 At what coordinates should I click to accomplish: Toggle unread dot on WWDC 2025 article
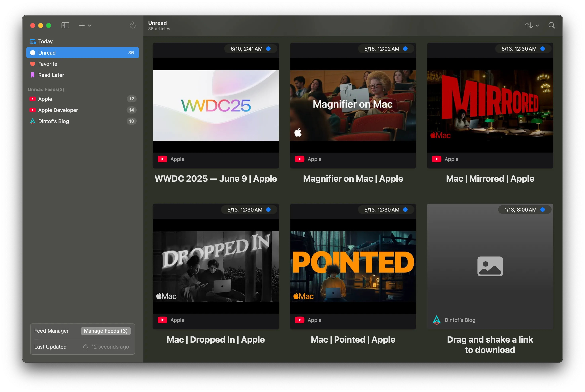(268, 49)
